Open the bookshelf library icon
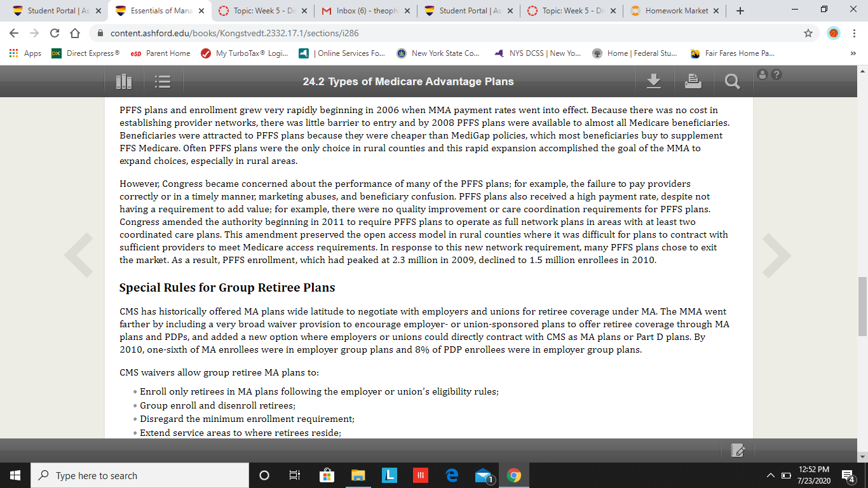Image resolution: width=868 pixels, height=488 pixels. click(x=124, y=81)
